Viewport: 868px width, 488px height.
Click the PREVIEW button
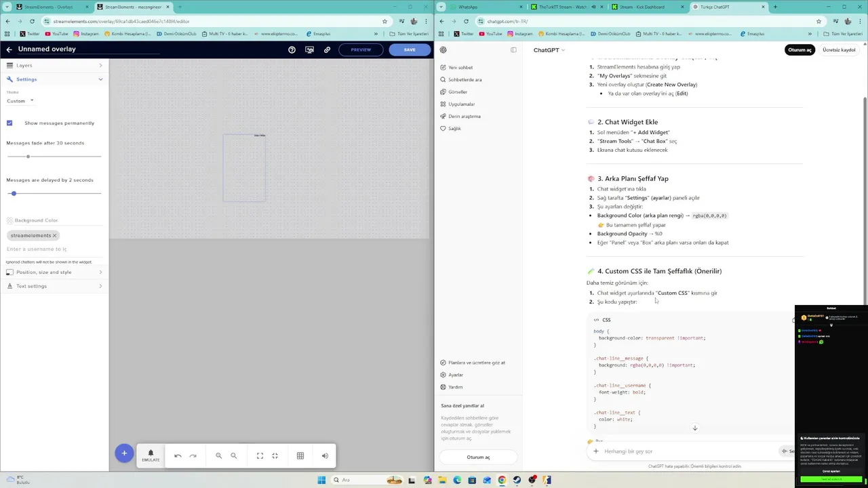point(361,49)
